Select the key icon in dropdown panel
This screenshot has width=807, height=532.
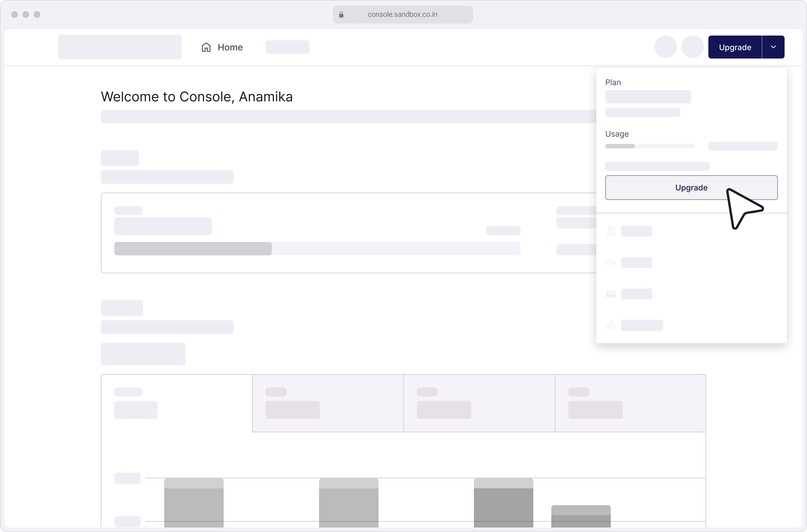[x=611, y=263]
